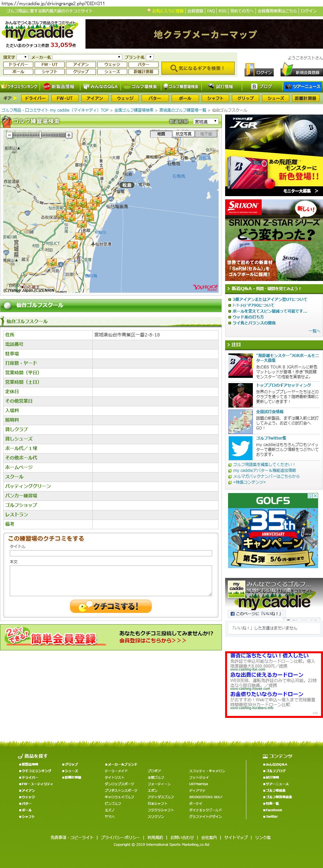Click the 全国試打会情報 map thumbnail

coord(240,422)
